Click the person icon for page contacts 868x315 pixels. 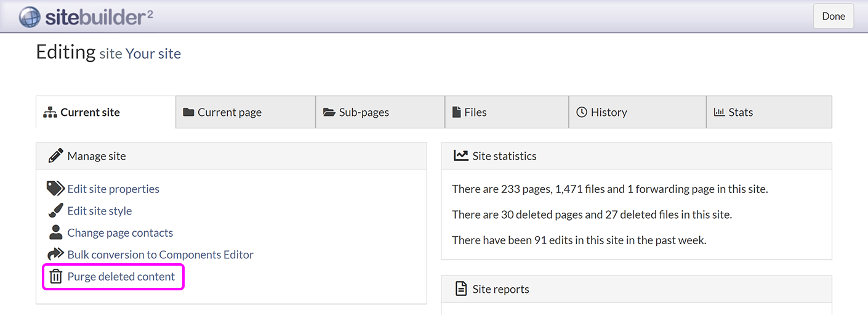55,233
